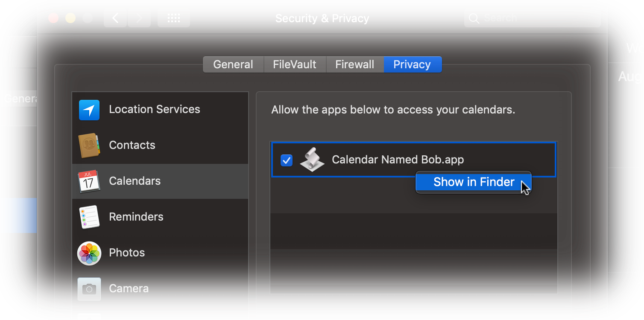Screen dimensions: 644x320
Task: Switch to the General tab
Action: click(233, 64)
